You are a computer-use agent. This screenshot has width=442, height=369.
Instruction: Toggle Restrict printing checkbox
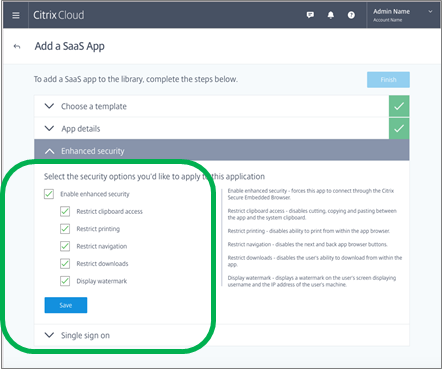[x=65, y=229]
